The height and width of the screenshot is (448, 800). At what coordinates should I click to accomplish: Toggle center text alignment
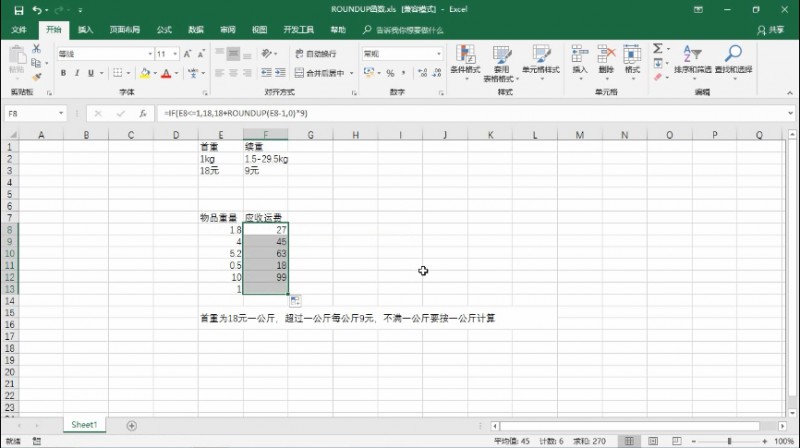pyautogui.click(x=233, y=73)
